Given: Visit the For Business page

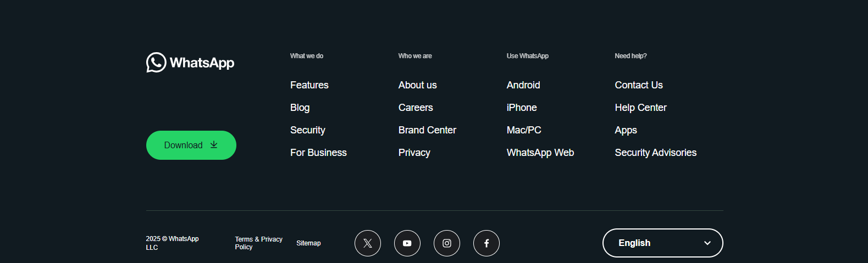Looking at the screenshot, I should point(318,153).
